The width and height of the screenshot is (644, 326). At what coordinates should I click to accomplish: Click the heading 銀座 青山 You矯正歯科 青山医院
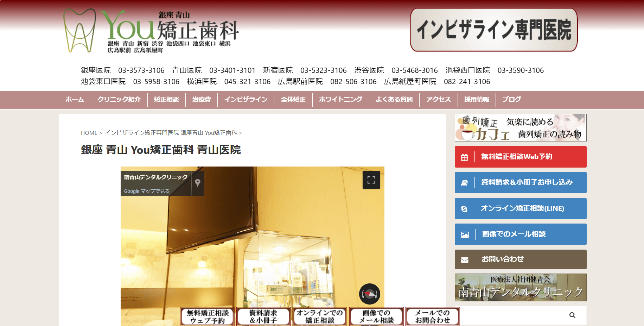click(x=161, y=150)
